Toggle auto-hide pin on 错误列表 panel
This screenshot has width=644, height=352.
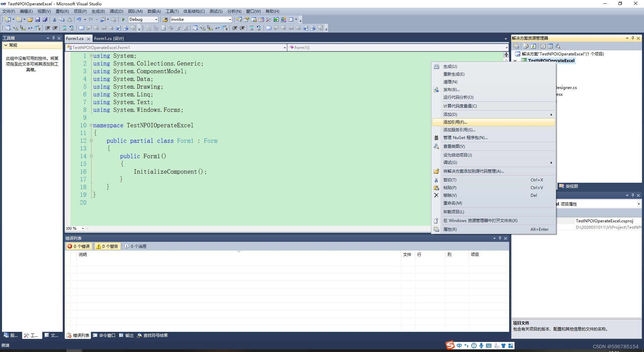click(x=500, y=238)
